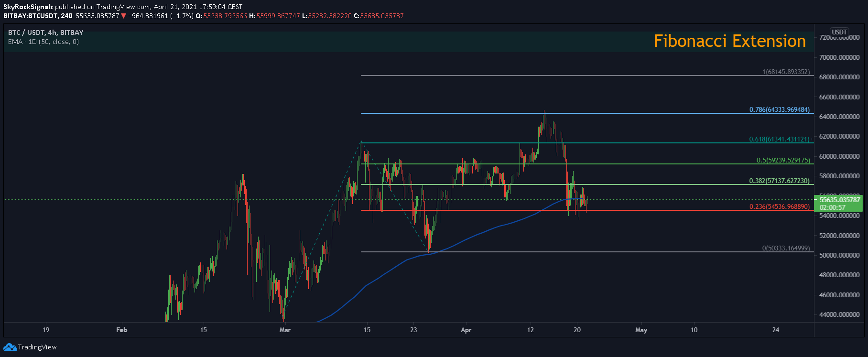Click the 23 date label on the time axis
Image resolution: width=868 pixels, height=357 pixels.
click(x=413, y=330)
